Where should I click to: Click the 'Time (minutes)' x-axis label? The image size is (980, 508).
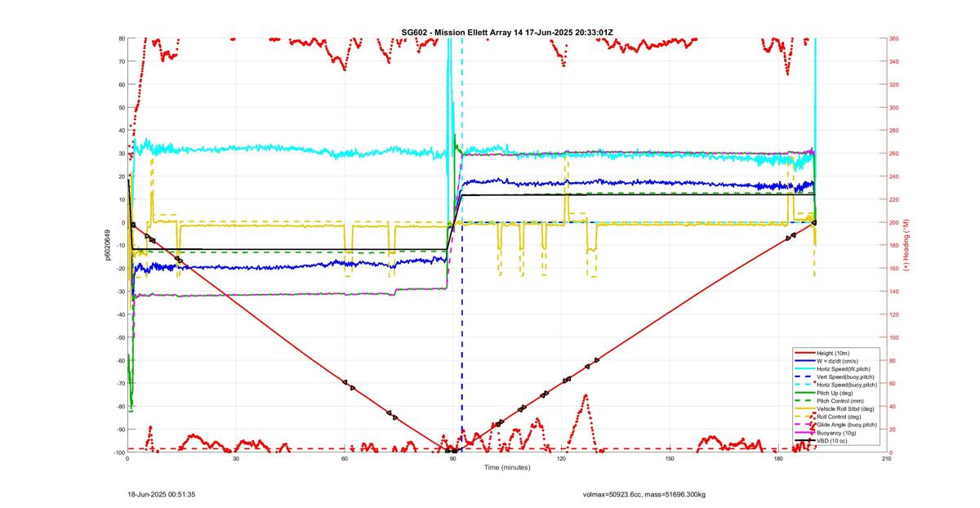pos(507,467)
